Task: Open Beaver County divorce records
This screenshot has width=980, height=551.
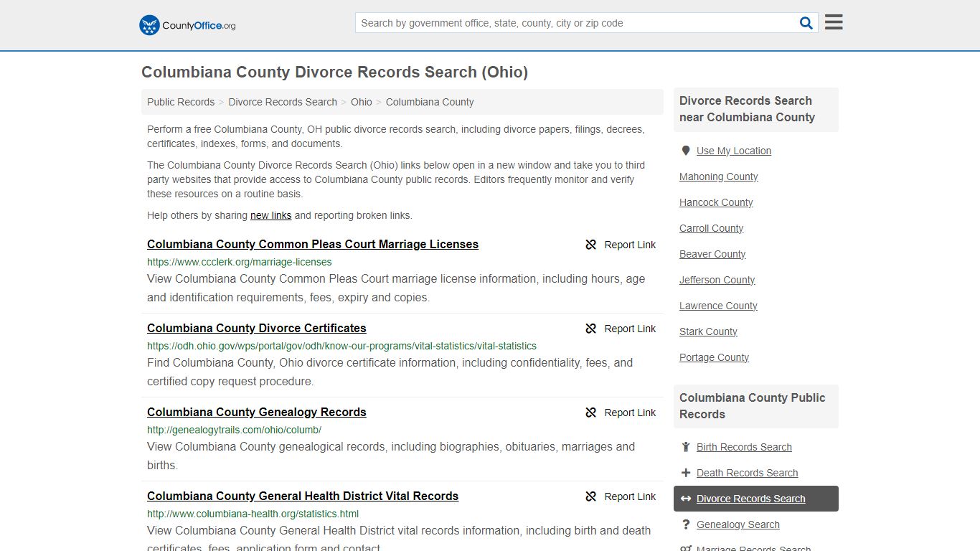Action: coord(712,254)
